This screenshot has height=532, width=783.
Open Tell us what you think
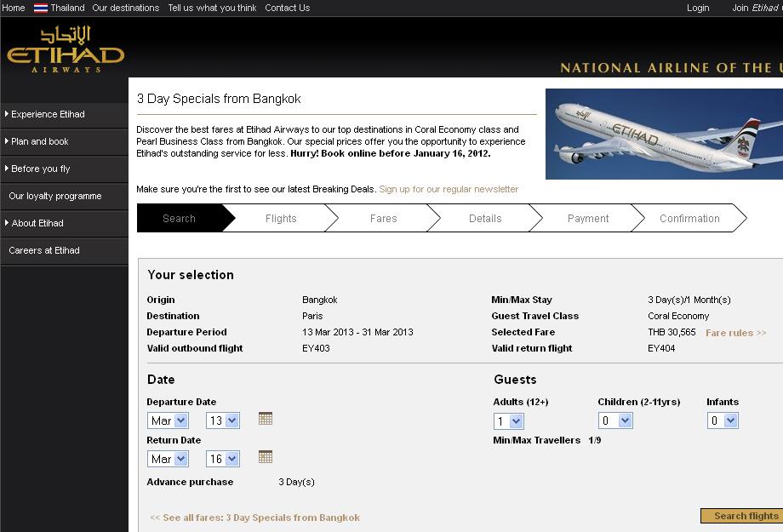[212, 8]
